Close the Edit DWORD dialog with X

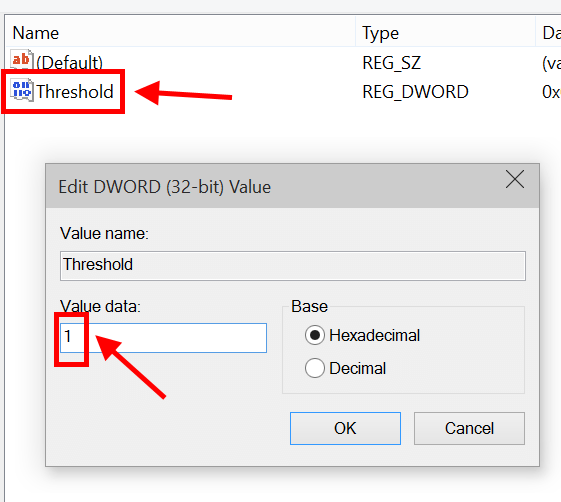coord(515,179)
